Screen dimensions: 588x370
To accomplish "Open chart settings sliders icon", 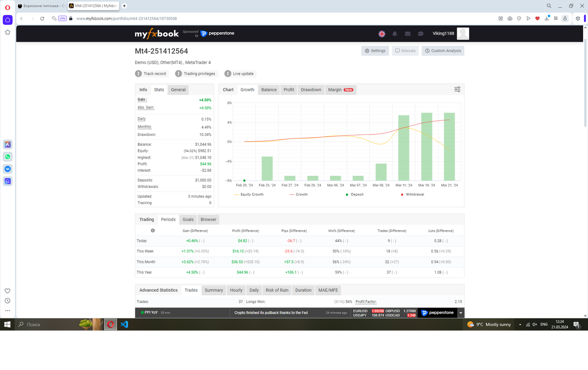I will pos(457,89).
